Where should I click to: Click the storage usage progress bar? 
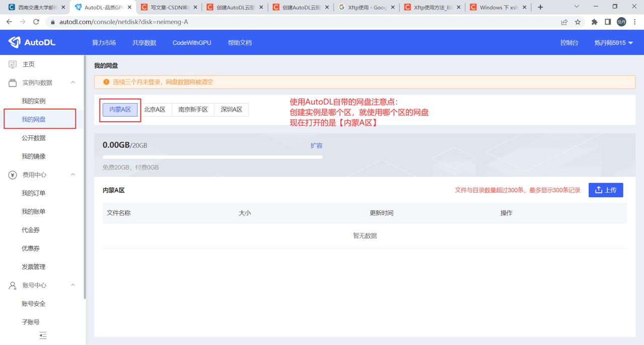[212, 157]
